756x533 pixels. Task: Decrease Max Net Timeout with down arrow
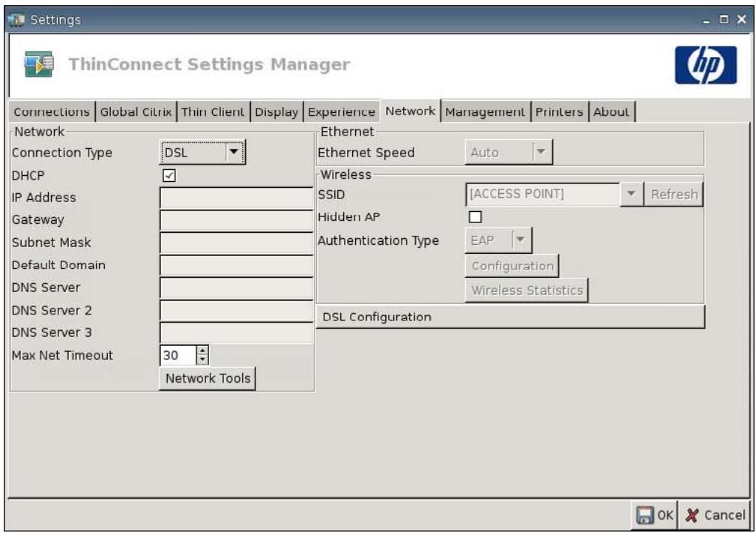pos(202,360)
